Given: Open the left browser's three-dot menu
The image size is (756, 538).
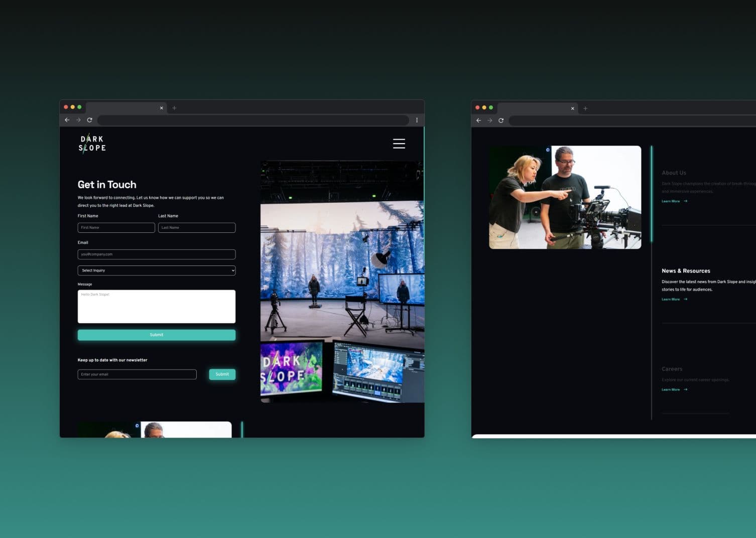Looking at the screenshot, I should click(417, 120).
